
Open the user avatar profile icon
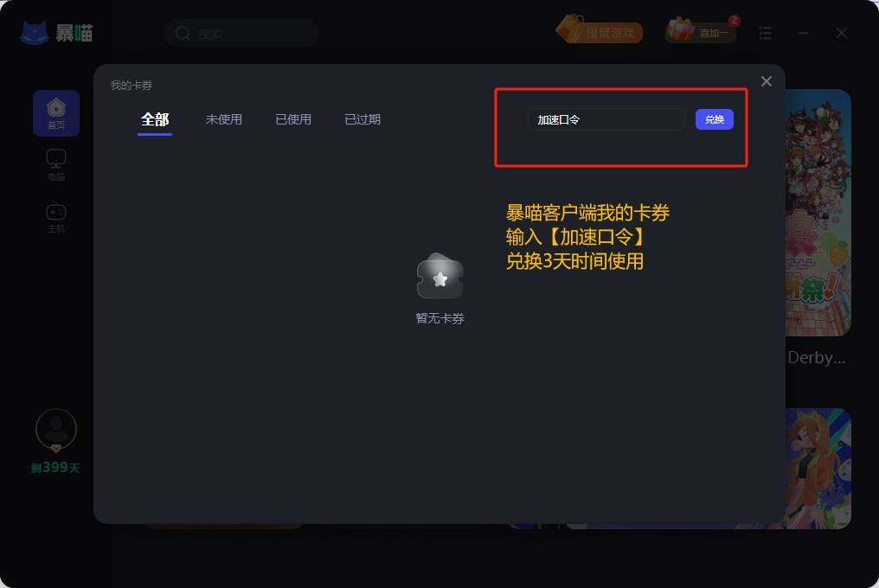point(56,430)
